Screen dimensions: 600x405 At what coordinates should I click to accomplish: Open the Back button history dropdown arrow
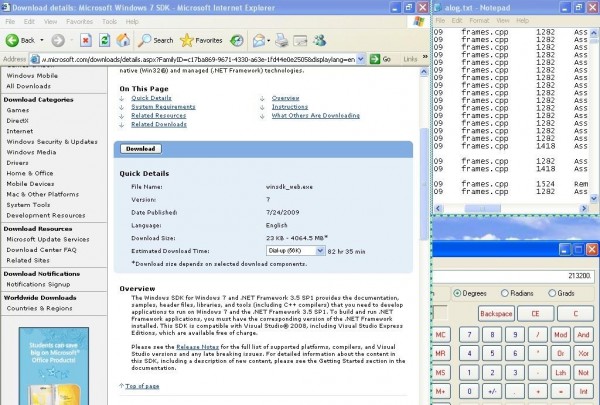42,40
